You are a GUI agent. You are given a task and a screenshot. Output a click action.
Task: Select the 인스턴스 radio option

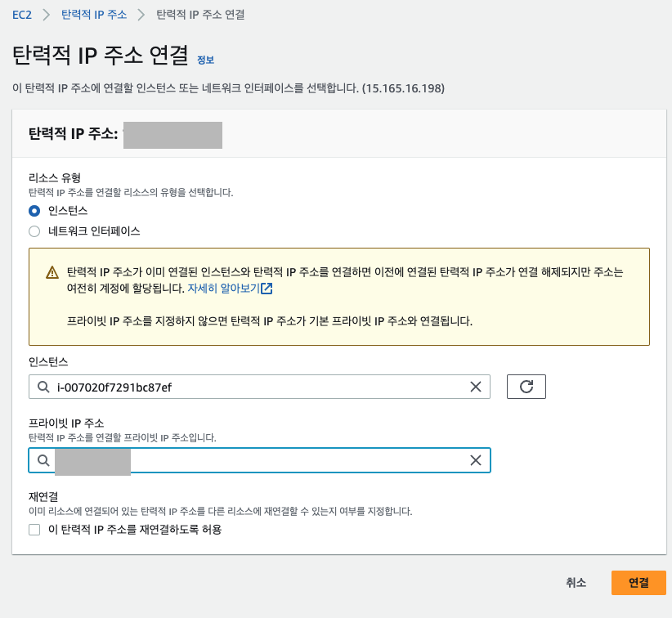[34, 211]
